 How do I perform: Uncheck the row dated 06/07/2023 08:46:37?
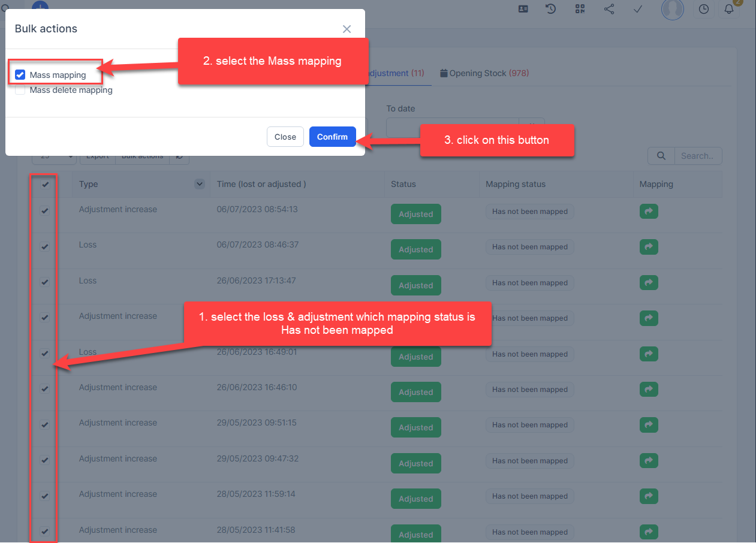click(45, 246)
